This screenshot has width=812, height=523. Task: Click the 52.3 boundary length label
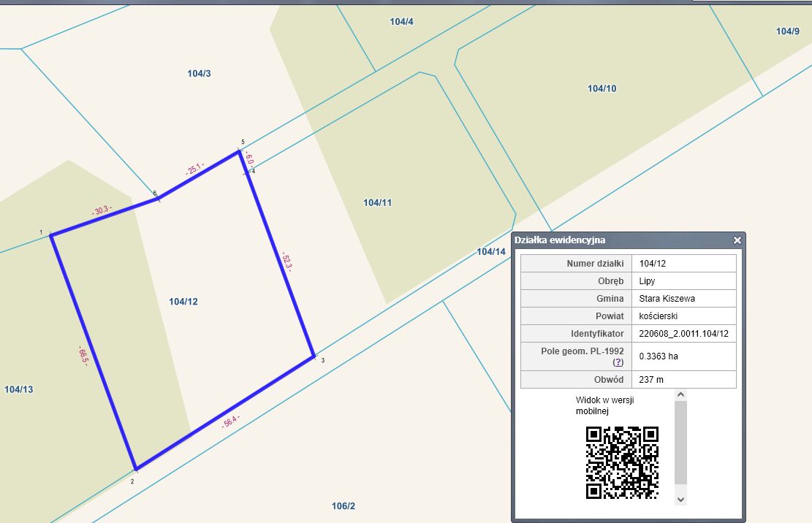pyautogui.click(x=287, y=261)
